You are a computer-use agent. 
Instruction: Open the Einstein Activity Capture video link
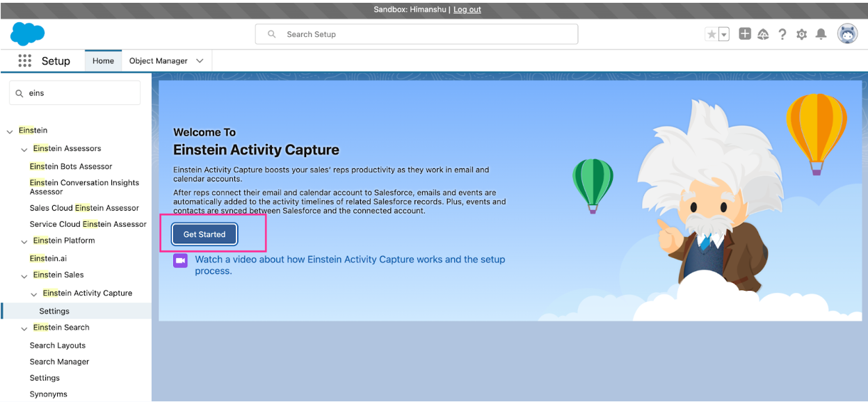(x=350, y=265)
